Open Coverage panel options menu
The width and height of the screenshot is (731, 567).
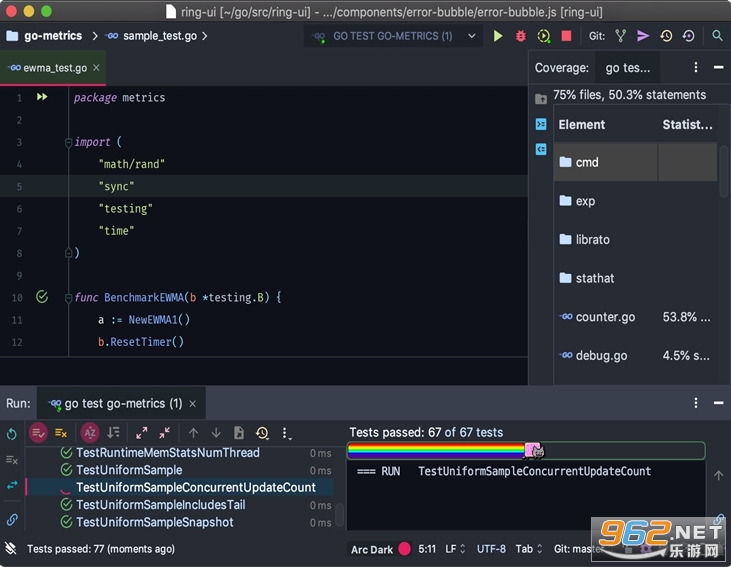click(696, 68)
